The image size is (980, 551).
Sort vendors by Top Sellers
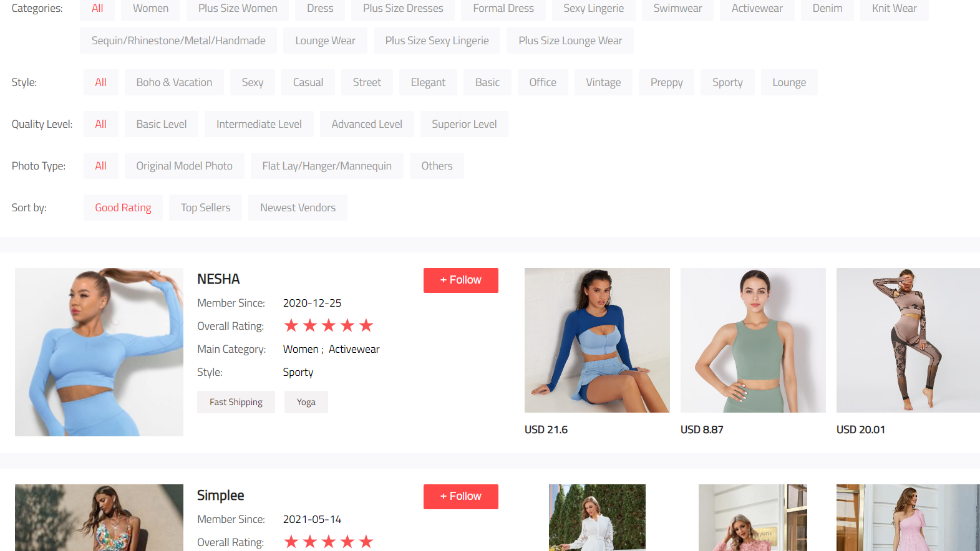click(205, 208)
